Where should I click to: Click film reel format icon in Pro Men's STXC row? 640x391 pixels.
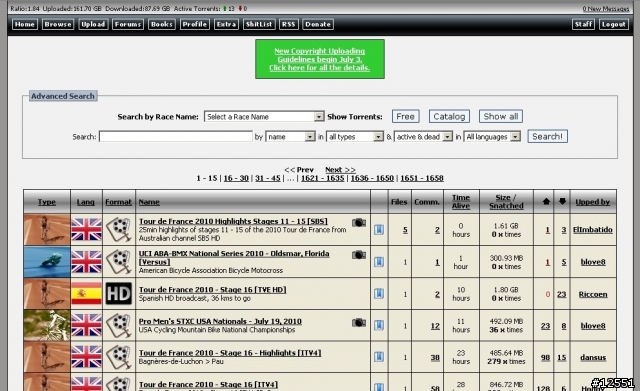click(x=119, y=325)
